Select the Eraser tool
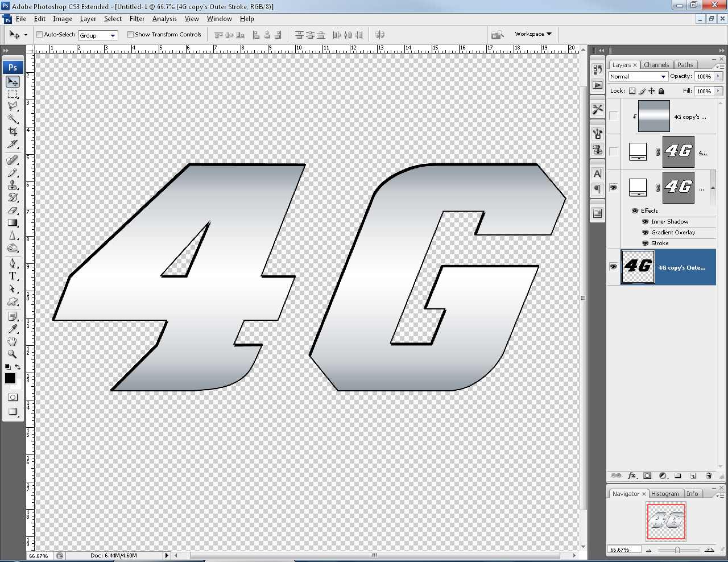Screen dimensions: 728x562 [x=13, y=210]
